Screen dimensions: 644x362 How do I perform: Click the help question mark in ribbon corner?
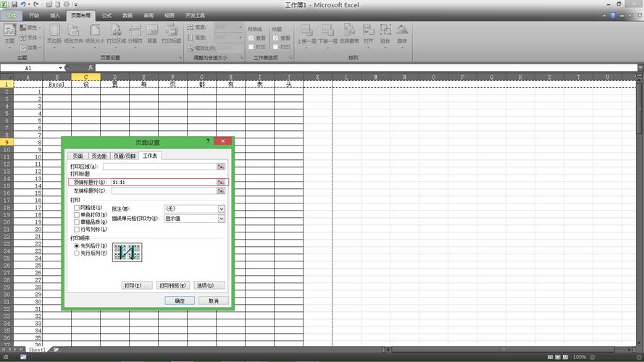point(612,15)
